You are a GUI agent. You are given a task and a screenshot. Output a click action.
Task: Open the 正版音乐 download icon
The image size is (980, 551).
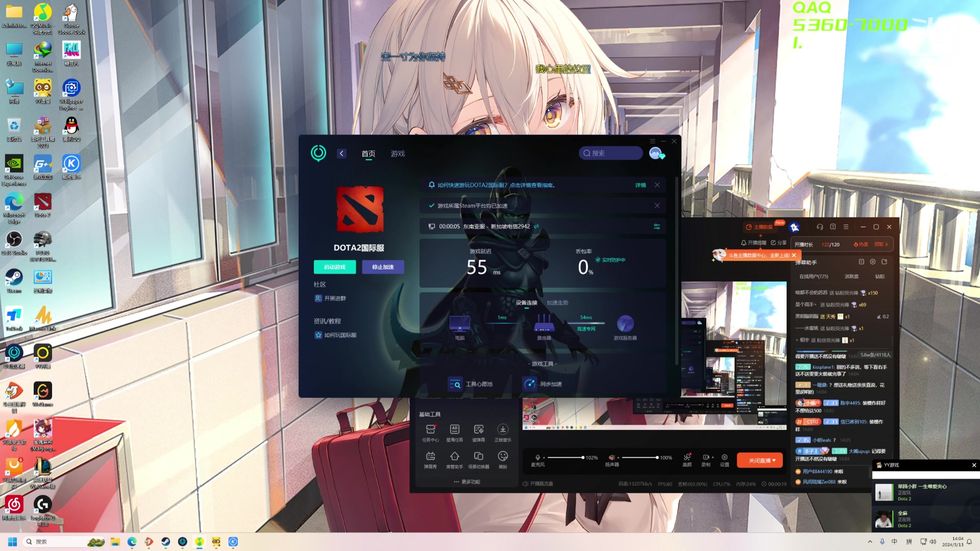pos(503,433)
